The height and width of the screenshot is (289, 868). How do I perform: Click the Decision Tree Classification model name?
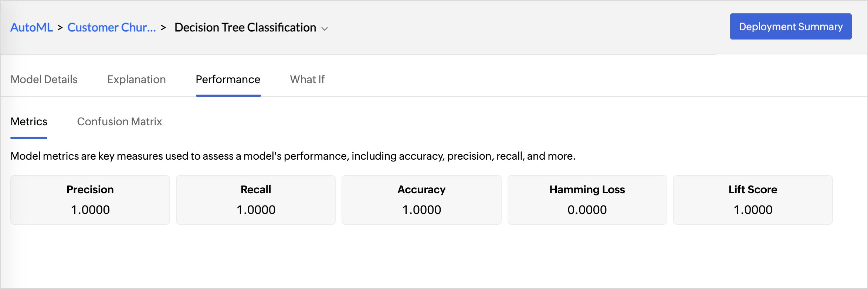pos(245,27)
